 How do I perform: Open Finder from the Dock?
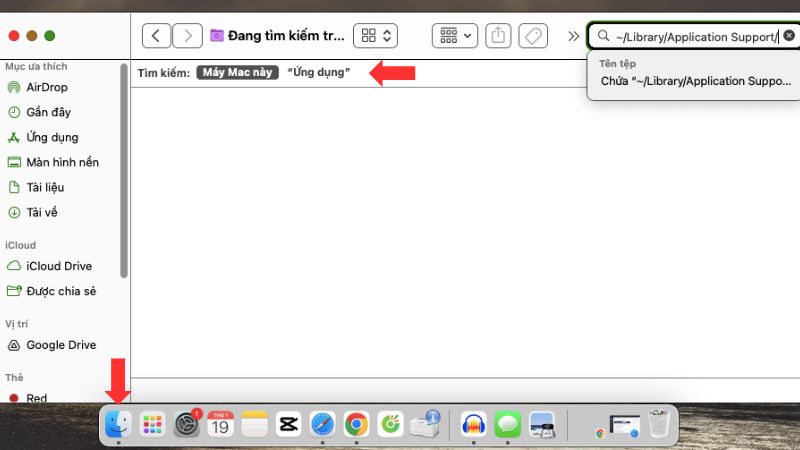click(118, 424)
